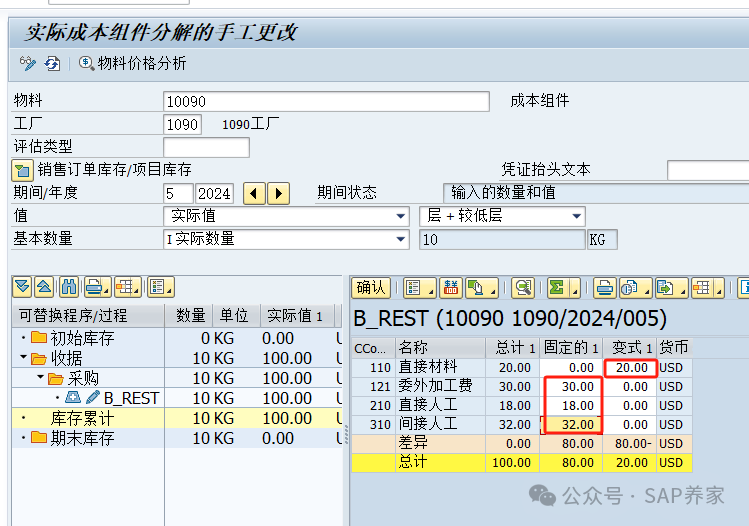Image resolution: width=749 pixels, height=526 pixels.
Task: Open the export icon dropdown arrow in right toolbar
Action: coord(683,290)
